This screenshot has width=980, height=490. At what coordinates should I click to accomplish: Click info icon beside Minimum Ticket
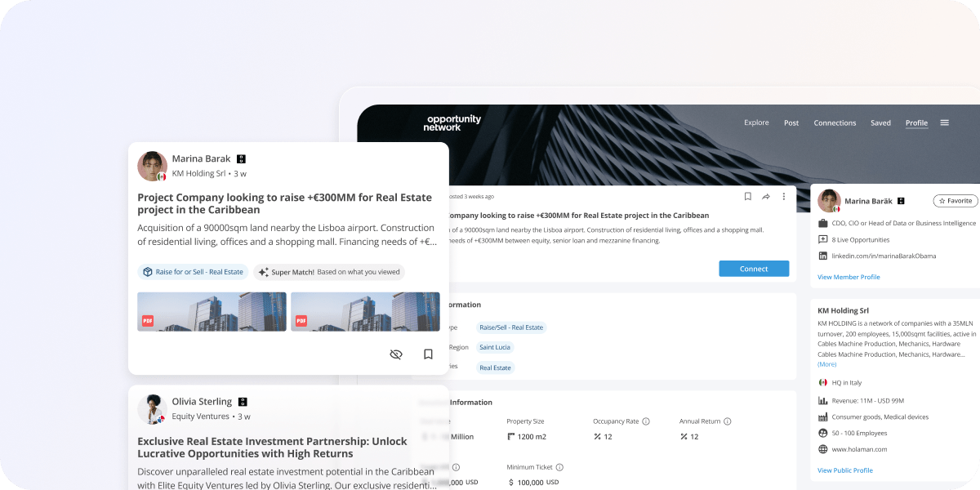pos(559,467)
